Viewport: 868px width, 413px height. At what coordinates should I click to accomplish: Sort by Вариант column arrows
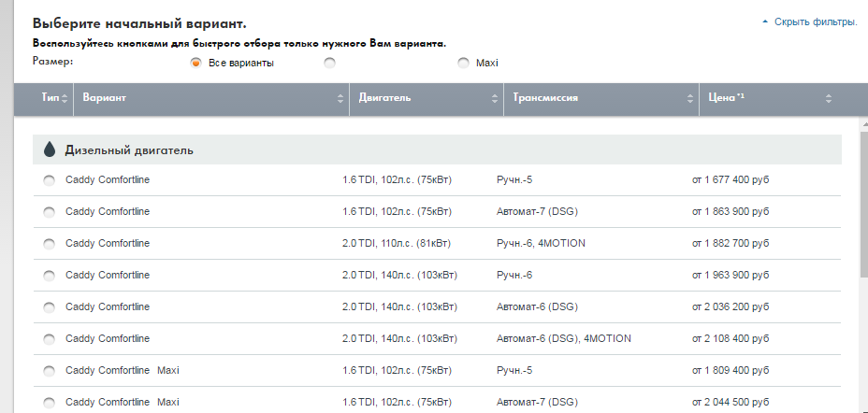(x=340, y=98)
